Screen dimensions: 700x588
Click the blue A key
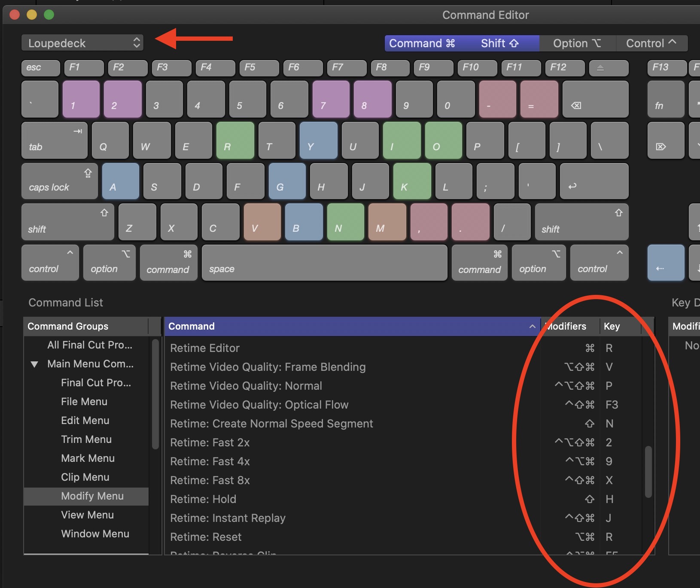pos(121,181)
